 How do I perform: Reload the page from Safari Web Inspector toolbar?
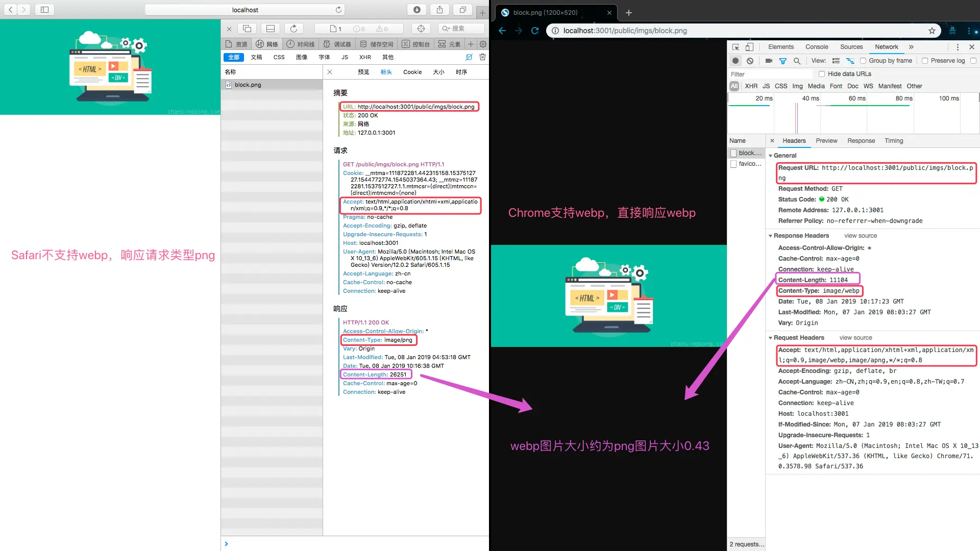pos(294,29)
